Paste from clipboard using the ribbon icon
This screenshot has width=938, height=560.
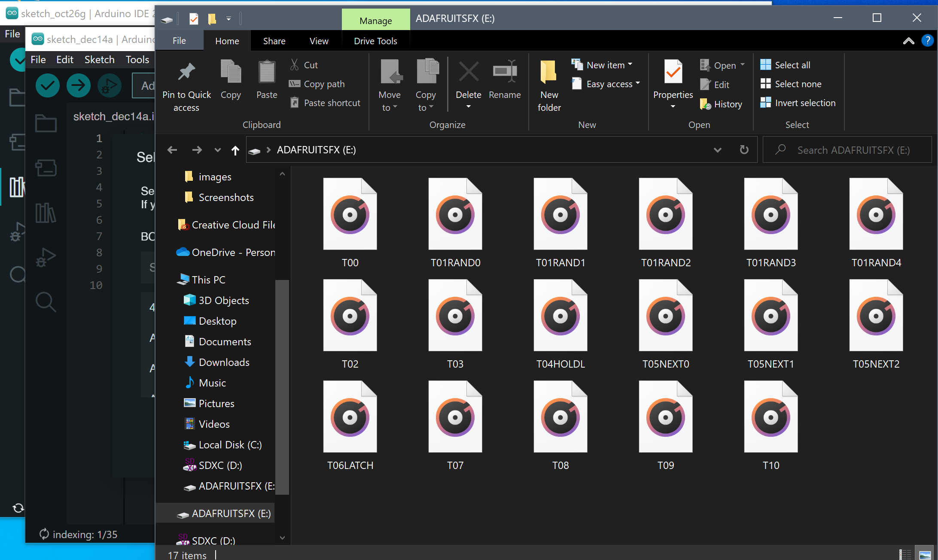[266, 82]
